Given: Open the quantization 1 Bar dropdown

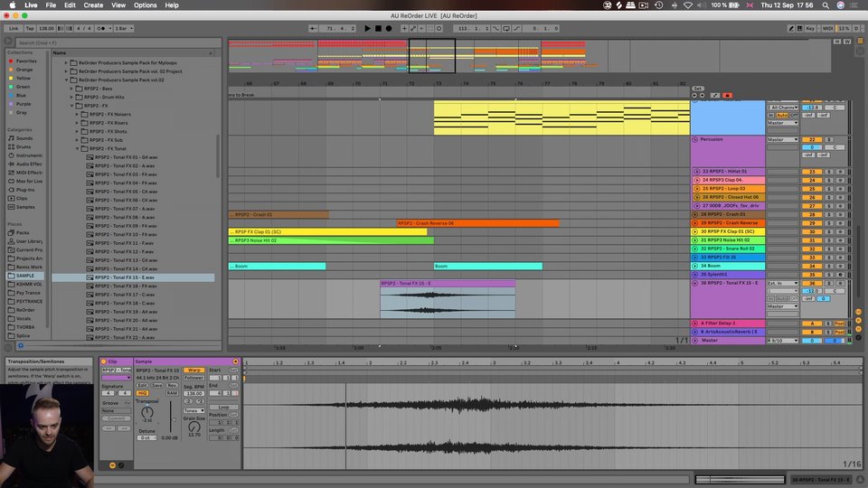Looking at the screenshot, I should 124,28.
